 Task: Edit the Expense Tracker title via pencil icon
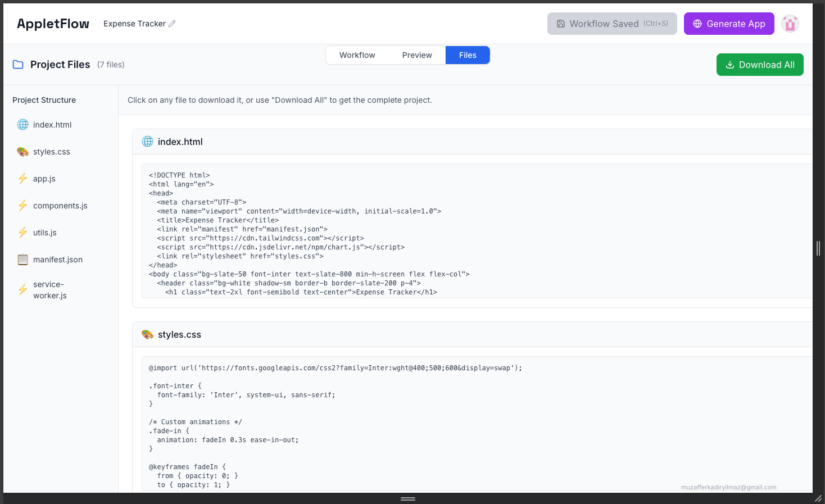171,24
